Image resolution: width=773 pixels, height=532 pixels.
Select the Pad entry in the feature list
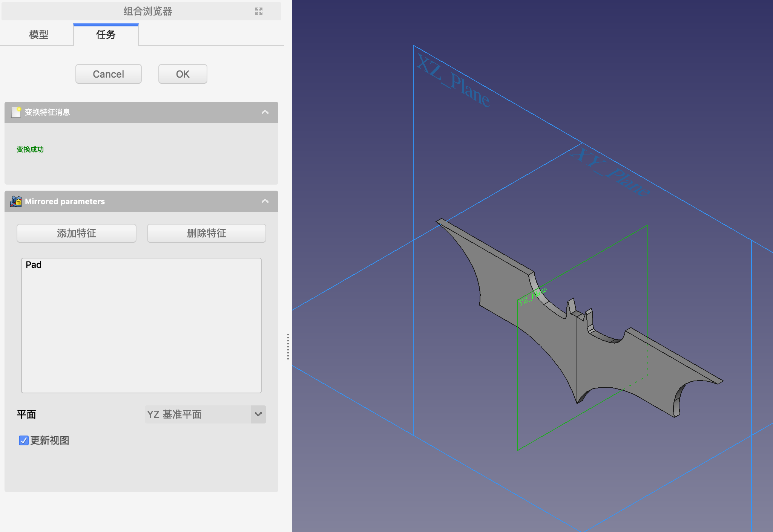pyautogui.click(x=34, y=265)
